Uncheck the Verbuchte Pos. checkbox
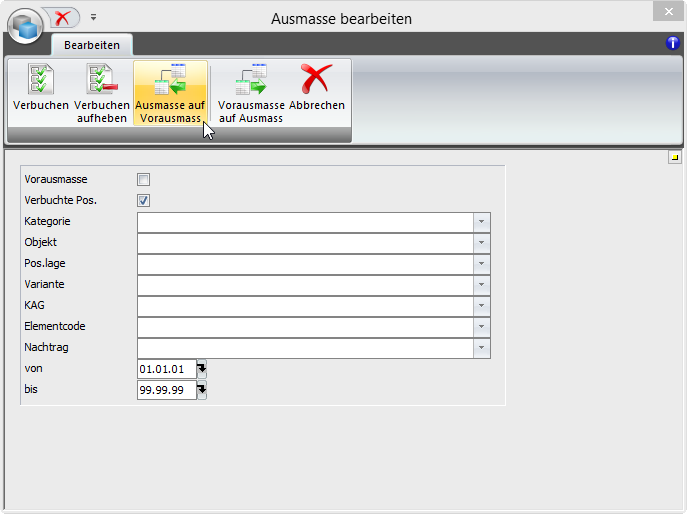This screenshot has height=514, width=687. coord(143,200)
